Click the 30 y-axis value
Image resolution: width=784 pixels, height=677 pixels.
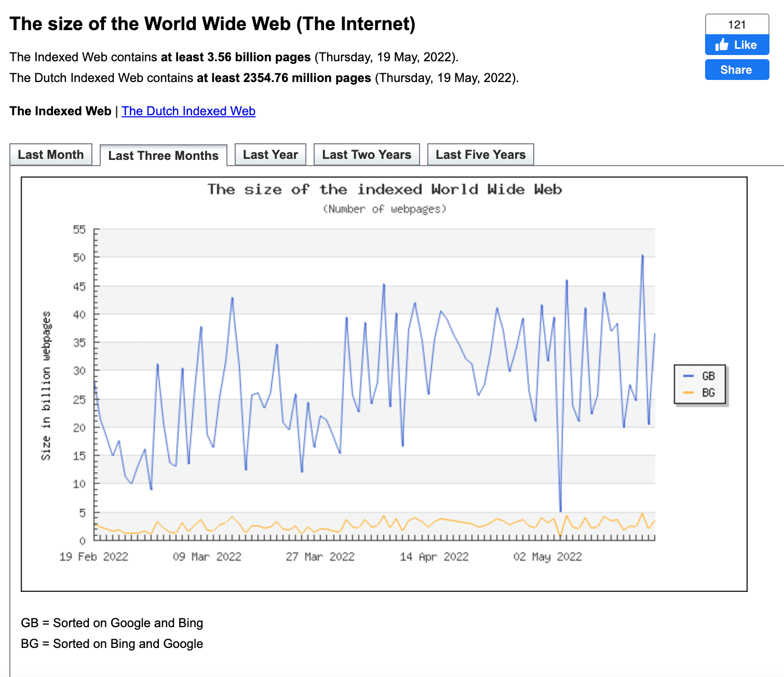(79, 371)
